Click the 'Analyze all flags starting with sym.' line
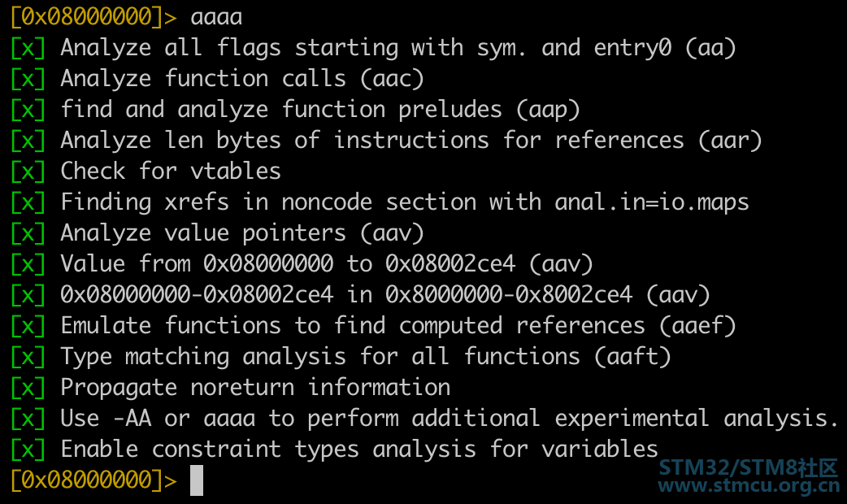The width and height of the screenshot is (847, 504). (398, 47)
